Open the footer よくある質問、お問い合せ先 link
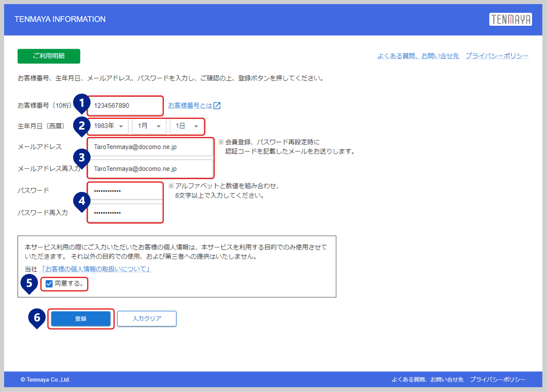 tap(428, 379)
